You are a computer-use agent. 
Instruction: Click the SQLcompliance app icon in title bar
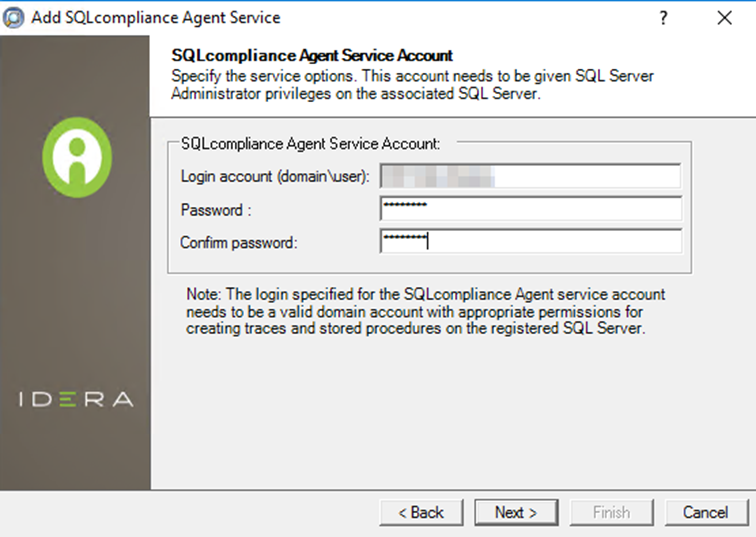14,18
